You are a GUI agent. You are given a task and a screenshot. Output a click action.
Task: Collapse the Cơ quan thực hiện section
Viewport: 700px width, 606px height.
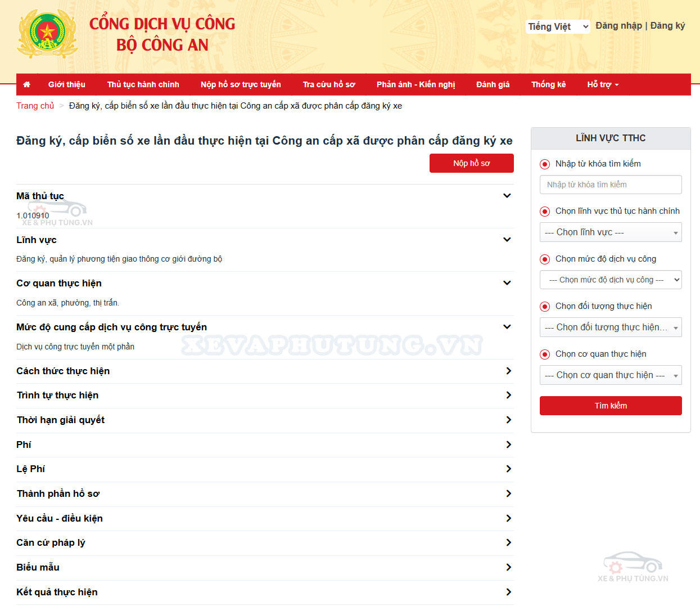pyautogui.click(x=507, y=283)
